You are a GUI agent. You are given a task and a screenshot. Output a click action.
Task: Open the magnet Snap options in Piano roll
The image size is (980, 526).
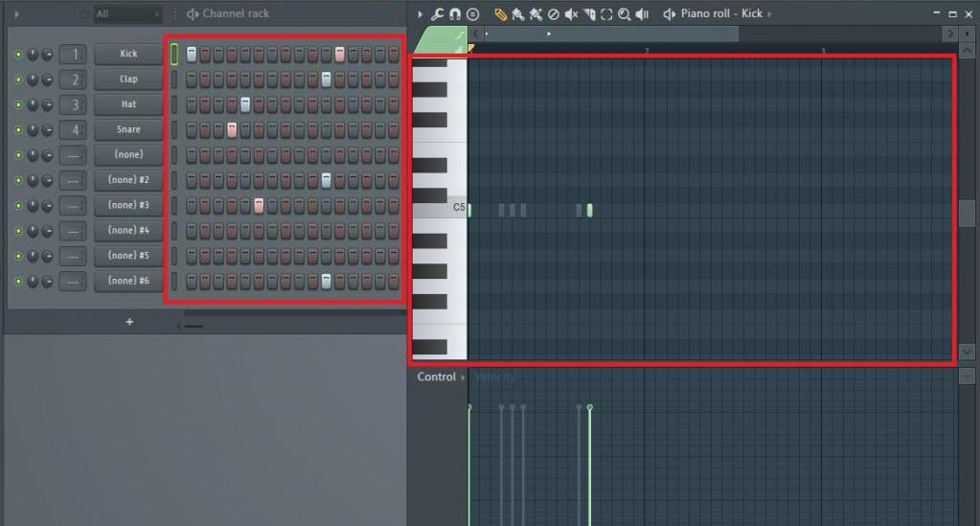[455, 13]
